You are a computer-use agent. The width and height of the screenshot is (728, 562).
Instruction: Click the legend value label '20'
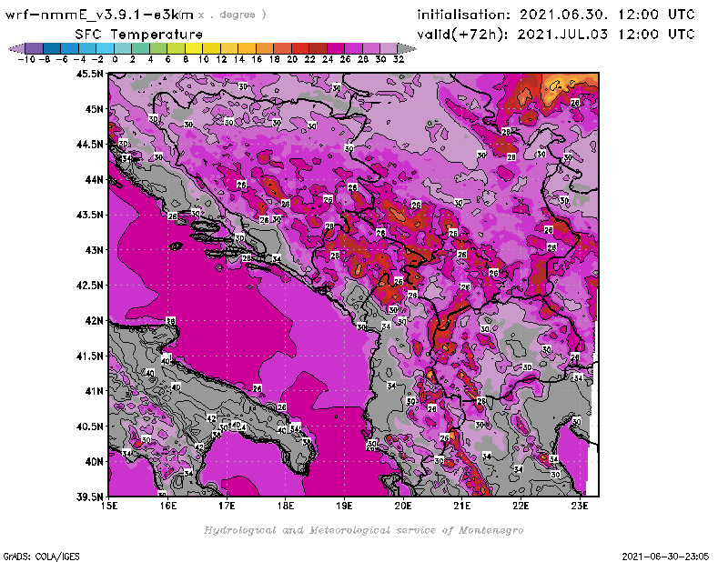click(x=292, y=59)
